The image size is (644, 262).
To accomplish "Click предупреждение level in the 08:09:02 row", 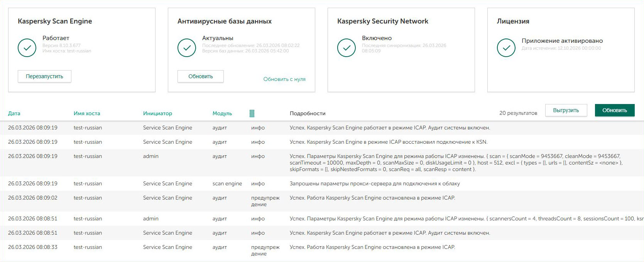I will pyautogui.click(x=265, y=201).
